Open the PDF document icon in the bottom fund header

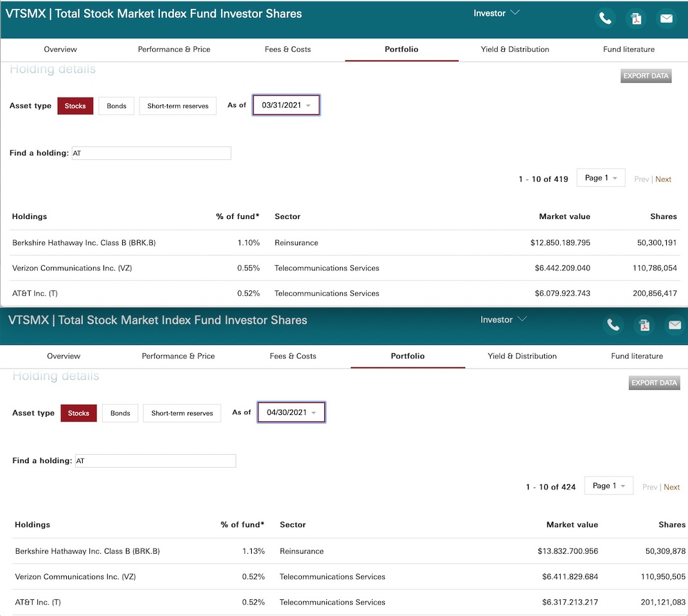pos(644,325)
